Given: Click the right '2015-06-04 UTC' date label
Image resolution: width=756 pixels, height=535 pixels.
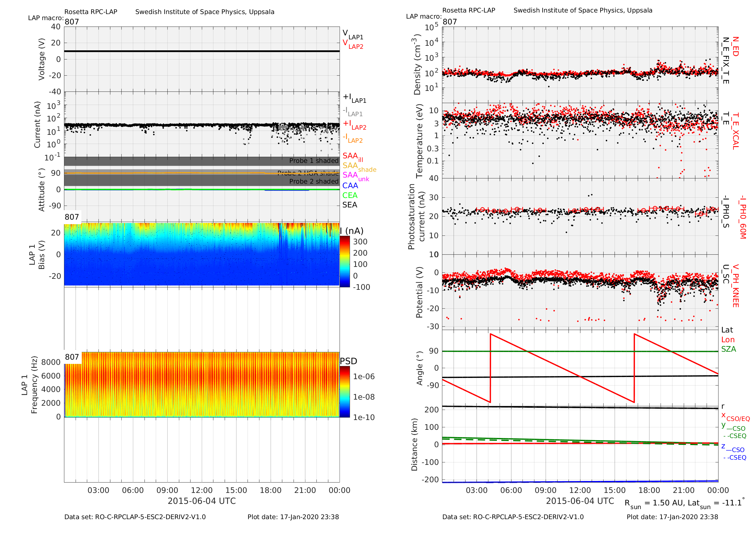Looking at the screenshot, I should [580, 501].
